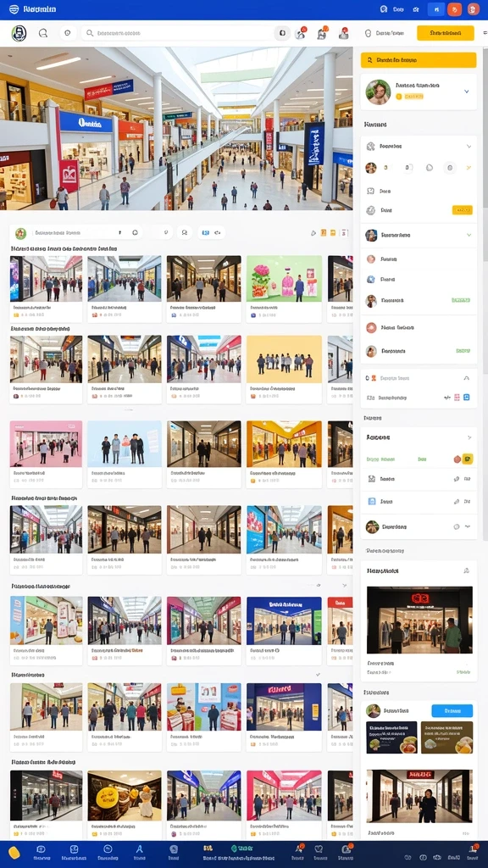Open the bottom bar user icon with red badge

pos(298,852)
